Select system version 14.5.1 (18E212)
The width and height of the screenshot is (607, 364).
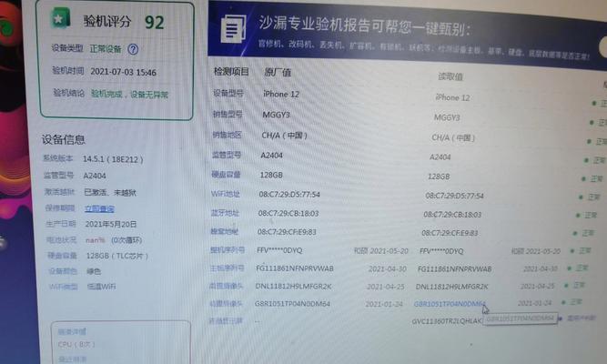[113, 159]
